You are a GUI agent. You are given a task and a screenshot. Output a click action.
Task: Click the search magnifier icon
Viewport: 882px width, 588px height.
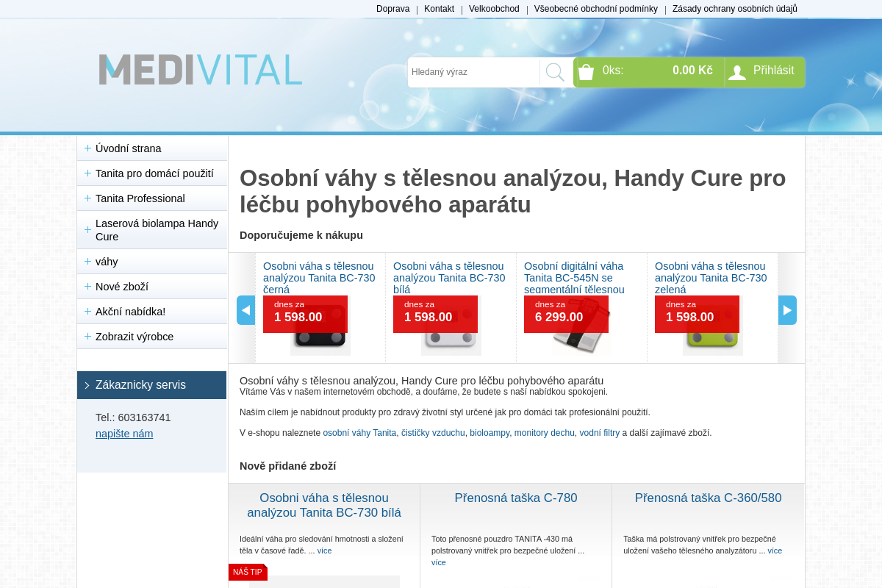555,72
